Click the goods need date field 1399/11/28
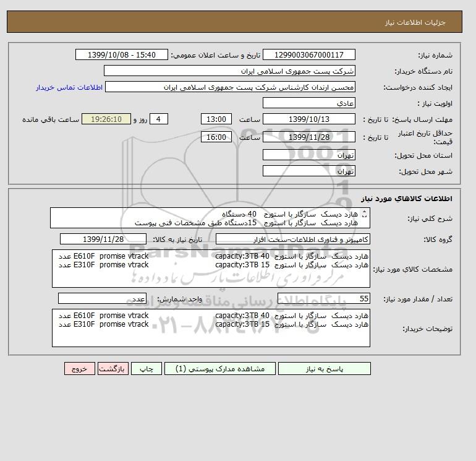This screenshot has height=461, width=476. point(103,239)
